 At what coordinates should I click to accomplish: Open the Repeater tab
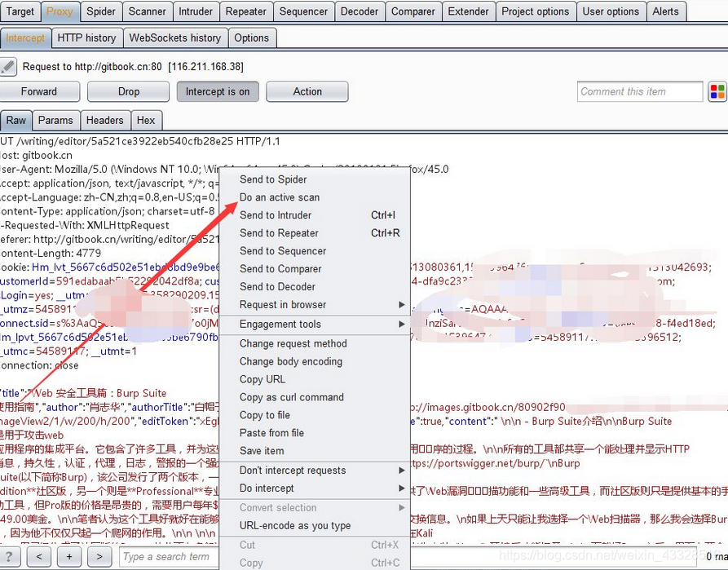click(246, 11)
